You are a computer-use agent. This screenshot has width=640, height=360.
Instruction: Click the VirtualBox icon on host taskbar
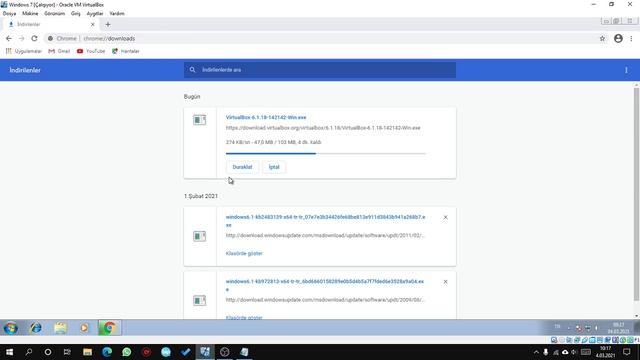(205, 352)
